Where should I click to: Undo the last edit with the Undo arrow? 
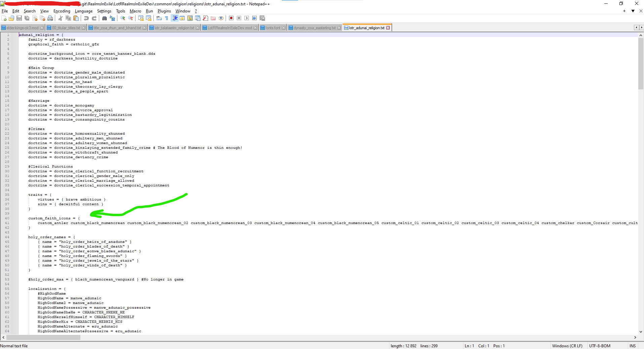pyautogui.click(x=86, y=18)
